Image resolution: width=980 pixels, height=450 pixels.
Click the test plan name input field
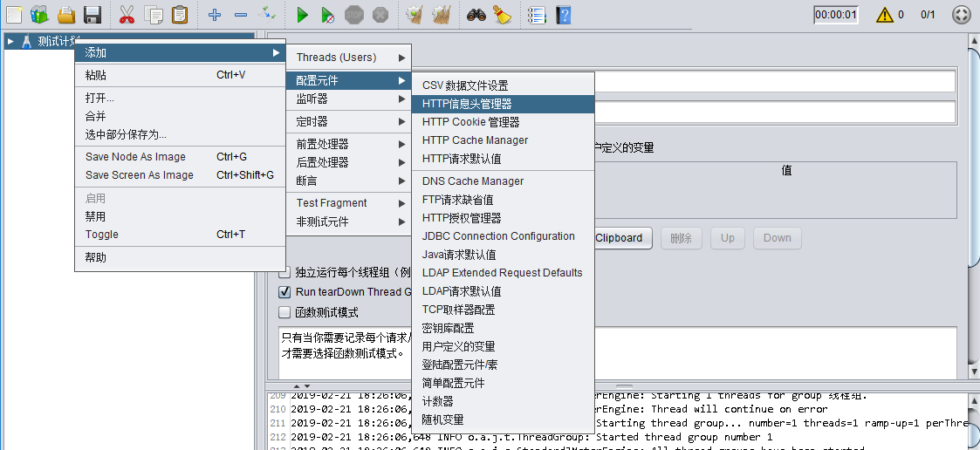pos(775,81)
